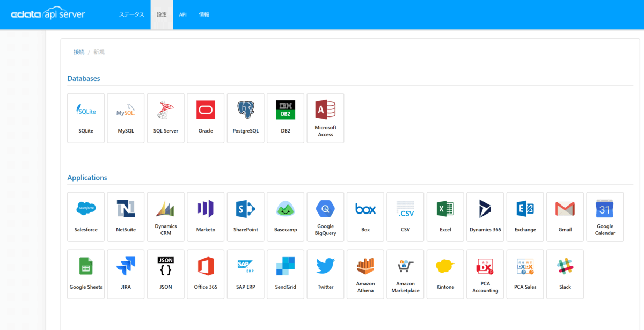Select the Excel connector
Screen dimensions: 644x330
tap(445, 217)
